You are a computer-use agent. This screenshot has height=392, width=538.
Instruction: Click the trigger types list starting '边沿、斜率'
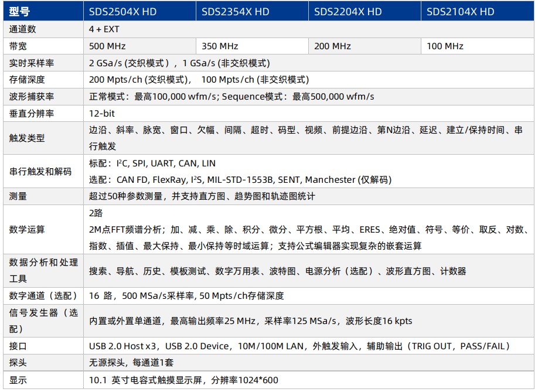[306, 138]
